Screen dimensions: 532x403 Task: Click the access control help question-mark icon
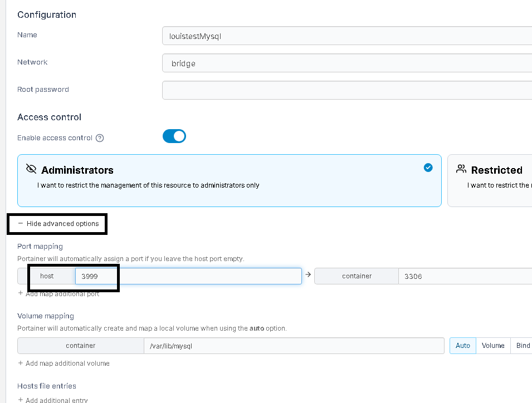click(100, 138)
